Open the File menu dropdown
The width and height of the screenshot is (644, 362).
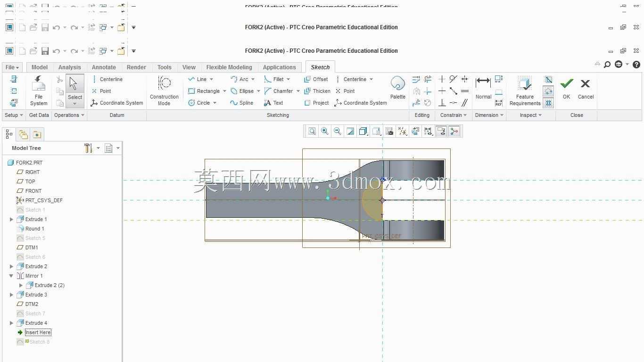[x=12, y=67]
